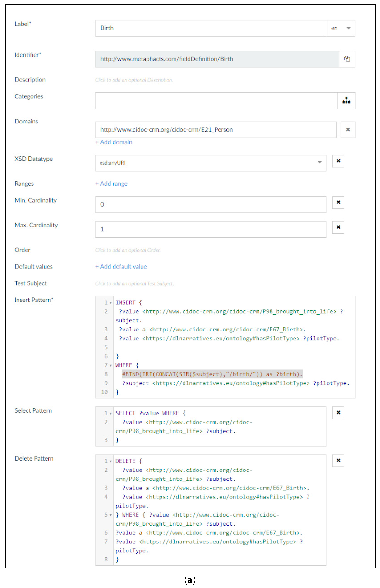Remove the Delete Pattern editor

pos(338,460)
